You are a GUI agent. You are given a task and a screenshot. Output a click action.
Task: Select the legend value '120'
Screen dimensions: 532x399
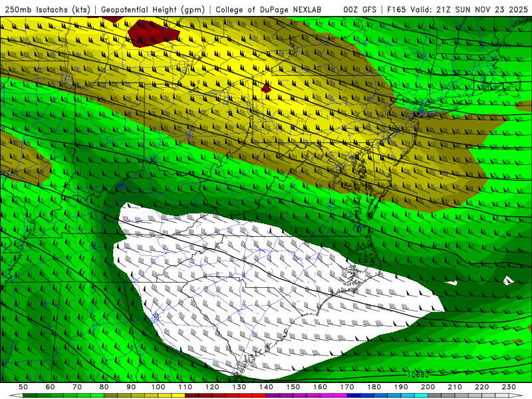click(212, 387)
